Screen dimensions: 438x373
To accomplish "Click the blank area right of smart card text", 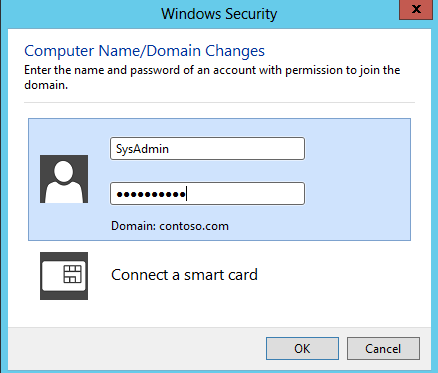I will (x=333, y=276).
